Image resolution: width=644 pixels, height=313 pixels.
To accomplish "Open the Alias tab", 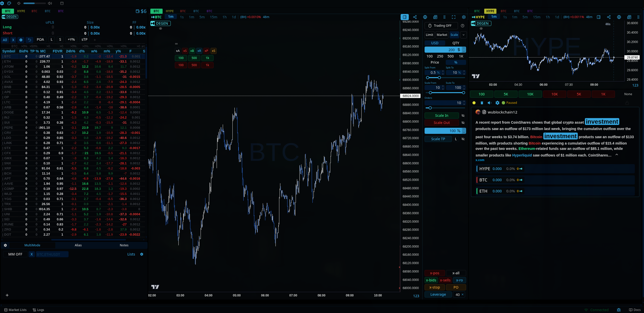I will pyautogui.click(x=78, y=245).
